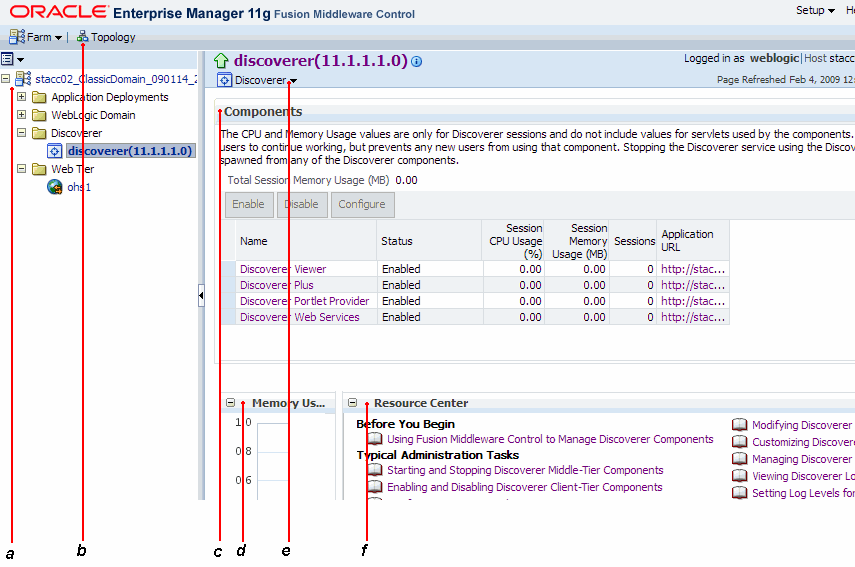Click the ohs1 globe icon
The height and width of the screenshot is (567, 855).
point(55,187)
